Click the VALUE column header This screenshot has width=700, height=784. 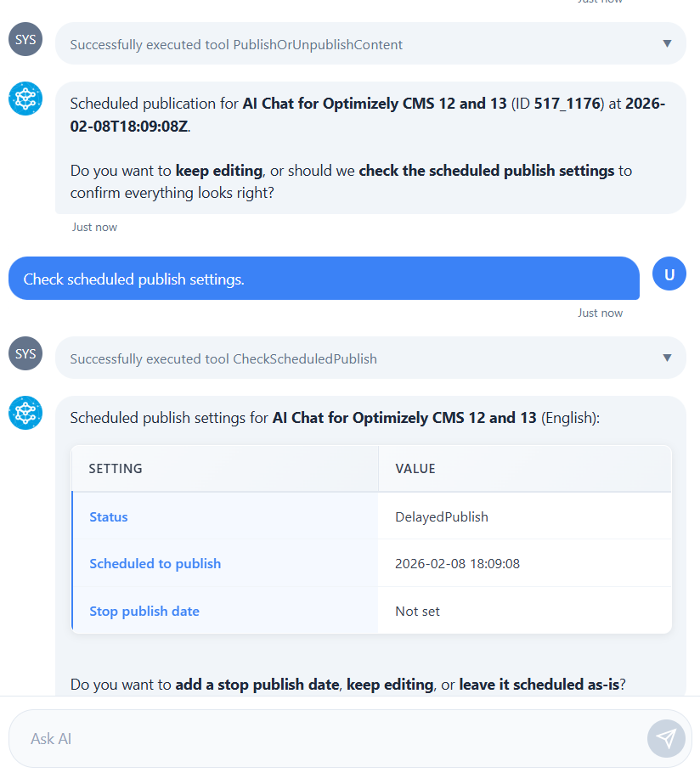(415, 468)
